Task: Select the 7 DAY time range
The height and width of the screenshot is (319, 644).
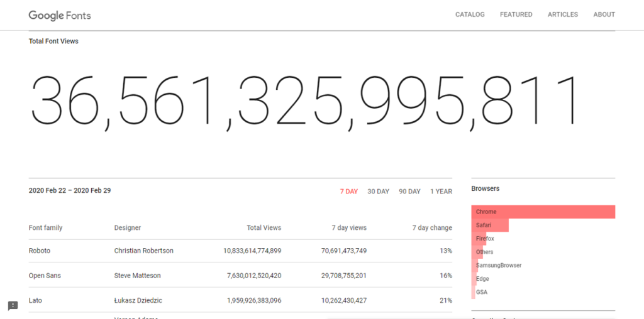Action: [348, 192]
